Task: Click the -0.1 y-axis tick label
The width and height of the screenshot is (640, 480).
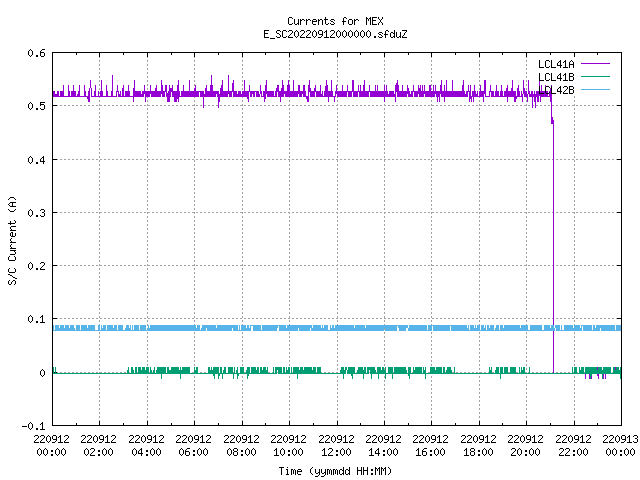Action: pyautogui.click(x=33, y=426)
